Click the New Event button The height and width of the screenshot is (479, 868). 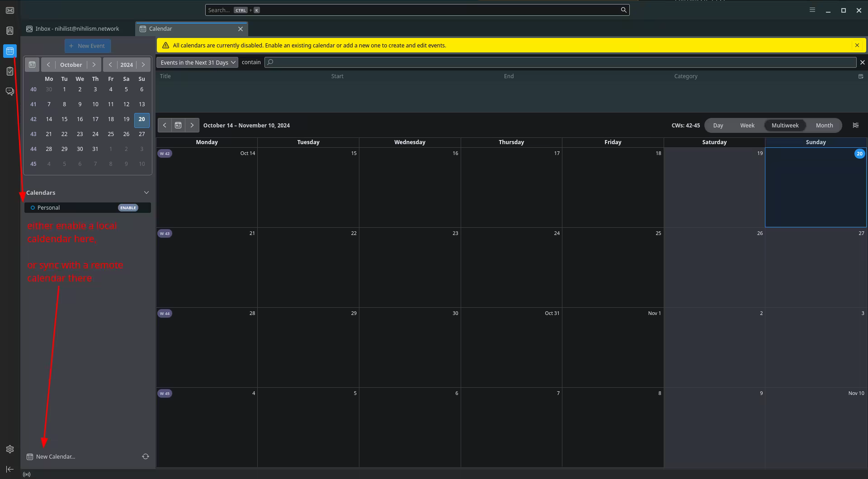[x=87, y=46]
